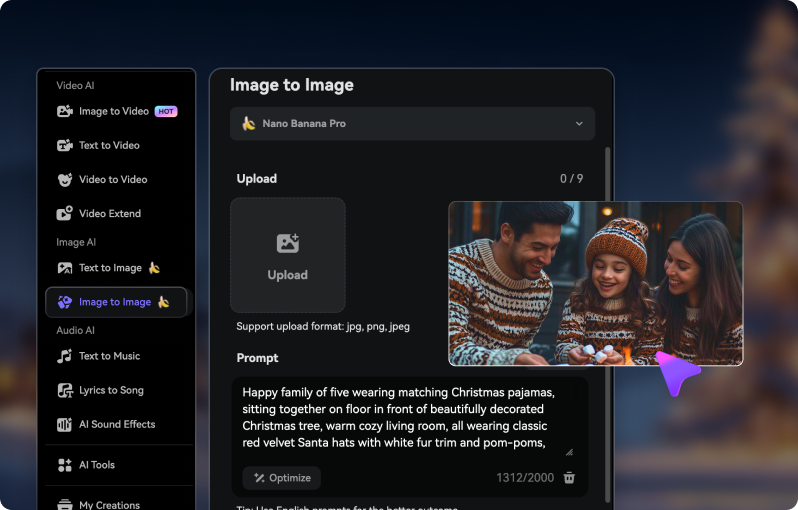
Task: Click the banana icon beside Text to Image
Action: coord(154,267)
